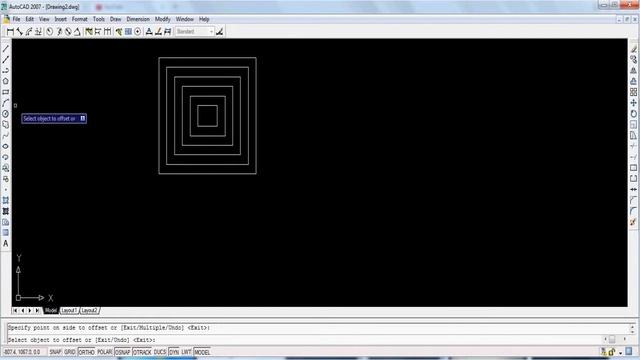Open the Dimension Style manager icon
This screenshot has width=640, height=360.
point(220,31)
